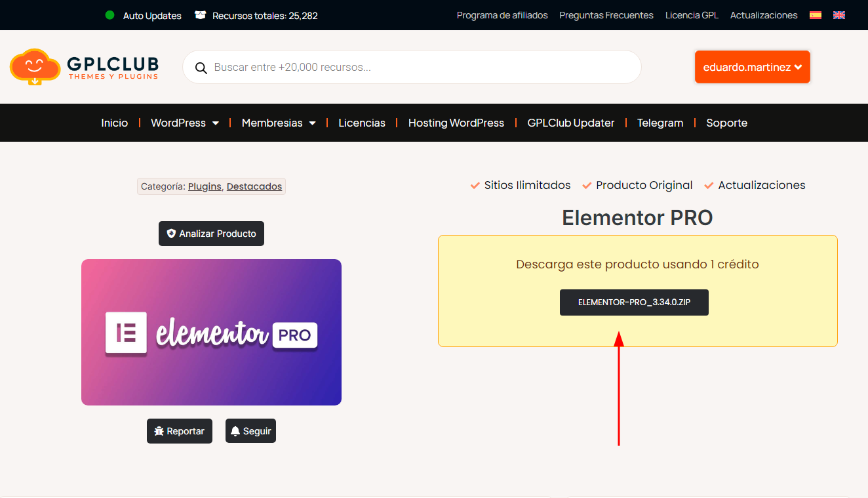
Task: Download ELEMENTOR-PRO_3.34.0.ZIP file
Action: click(634, 302)
